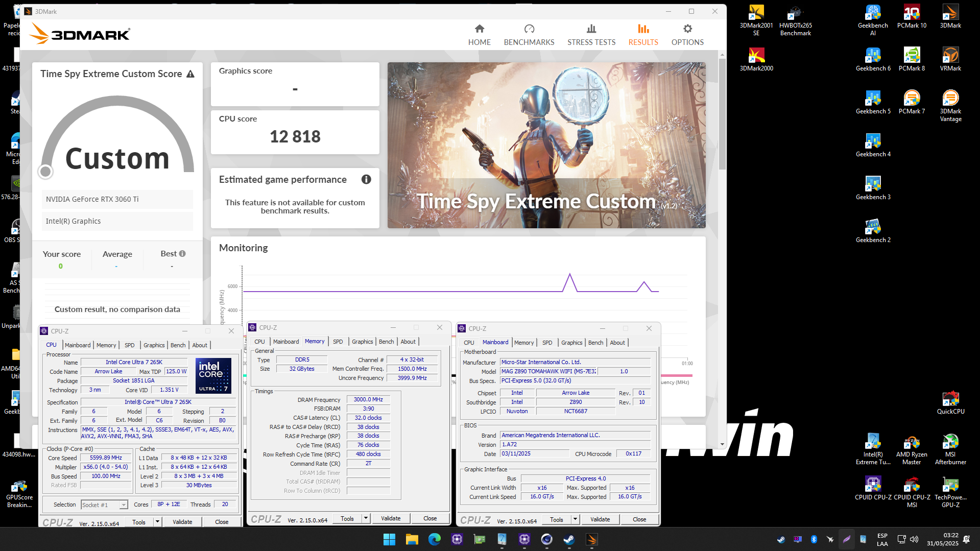Image resolution: width=980 pixels, height=551 pixels.
Task: Open SPD tab in middle CPU-Z window
Action: click(x=338, y=342)
